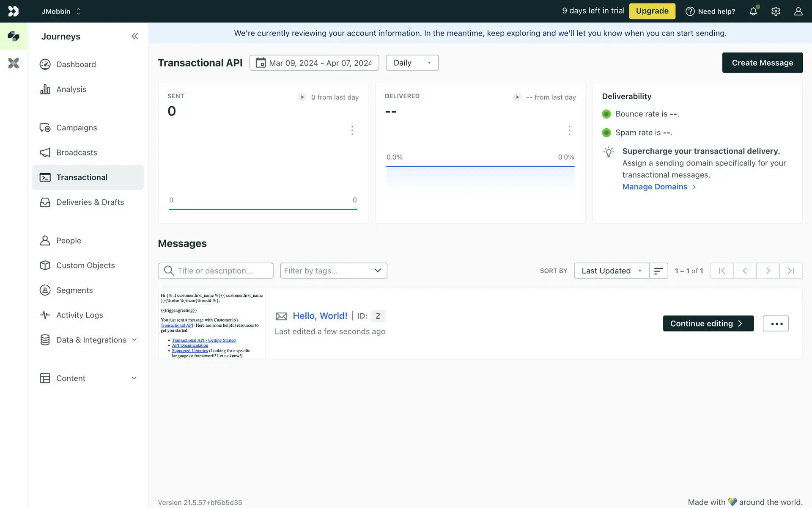Open user account profile icon

click(798, 11)
